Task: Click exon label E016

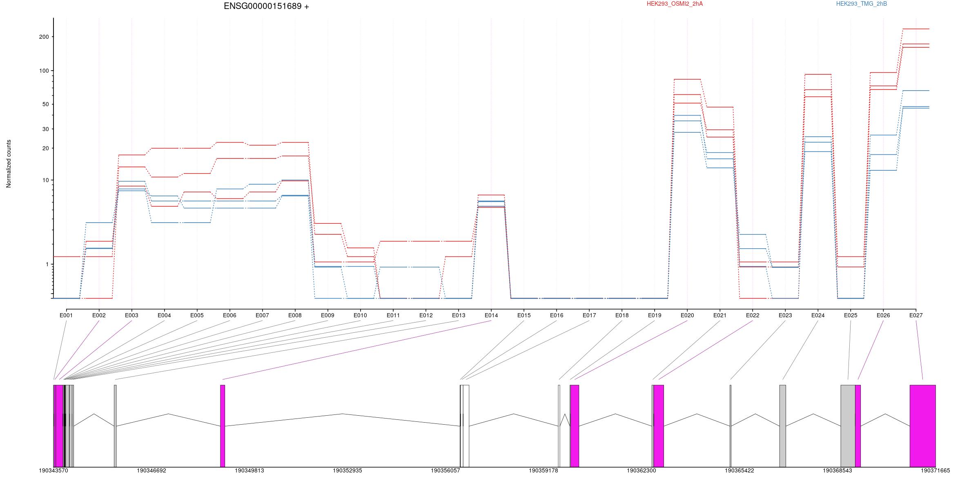Action: pos(557,315)
